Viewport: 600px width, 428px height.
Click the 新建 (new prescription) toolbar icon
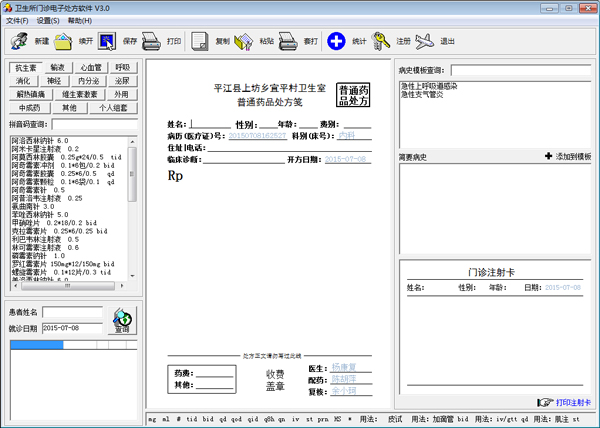point(19,41)
